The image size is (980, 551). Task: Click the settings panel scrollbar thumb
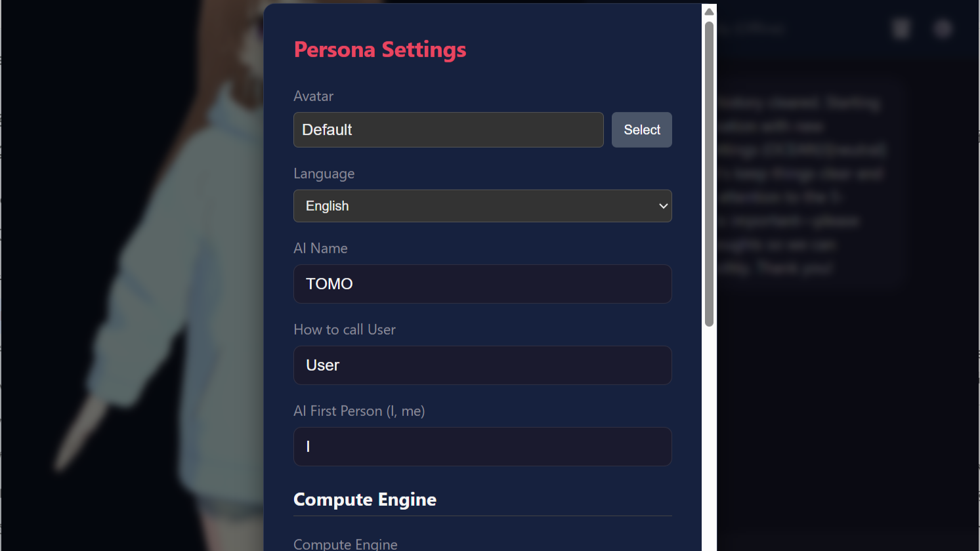tap(709, 174)
